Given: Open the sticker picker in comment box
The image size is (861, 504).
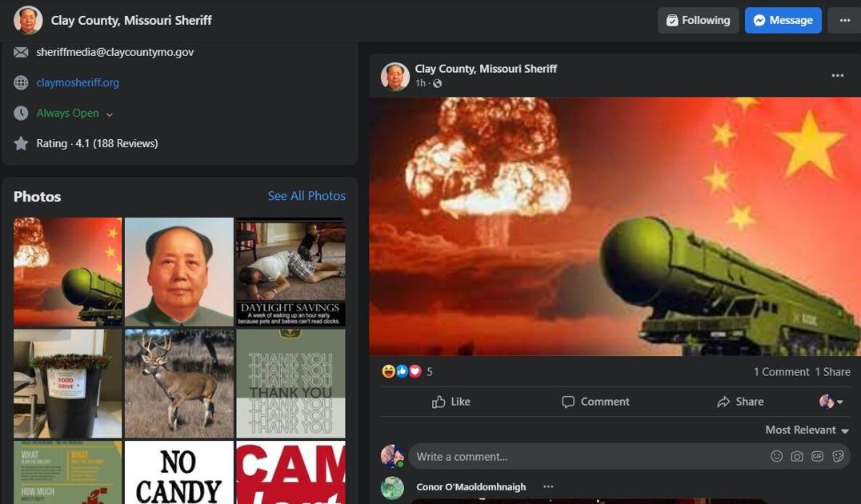Looking at the screenshot, I should (x=838, y=456).
